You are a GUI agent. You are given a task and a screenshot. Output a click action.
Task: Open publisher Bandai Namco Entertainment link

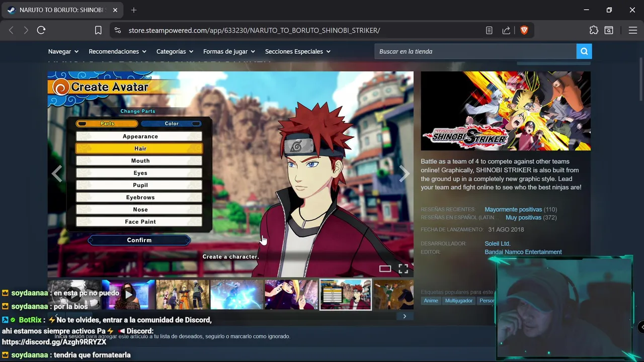[523, 252]
